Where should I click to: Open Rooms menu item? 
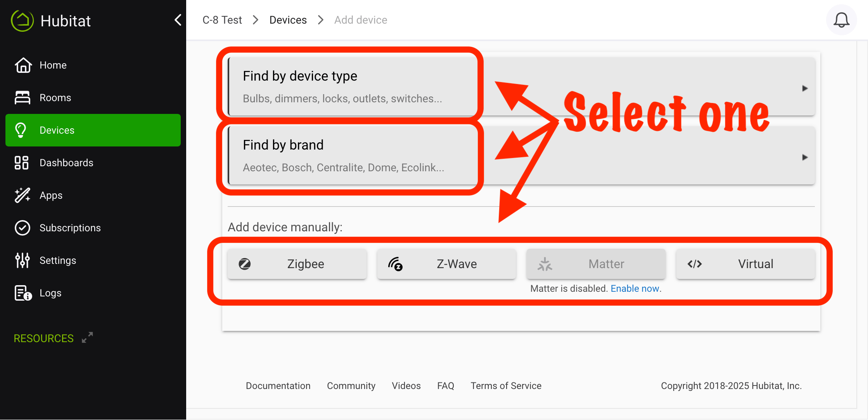pyautogui.click(x=93, y=98)
